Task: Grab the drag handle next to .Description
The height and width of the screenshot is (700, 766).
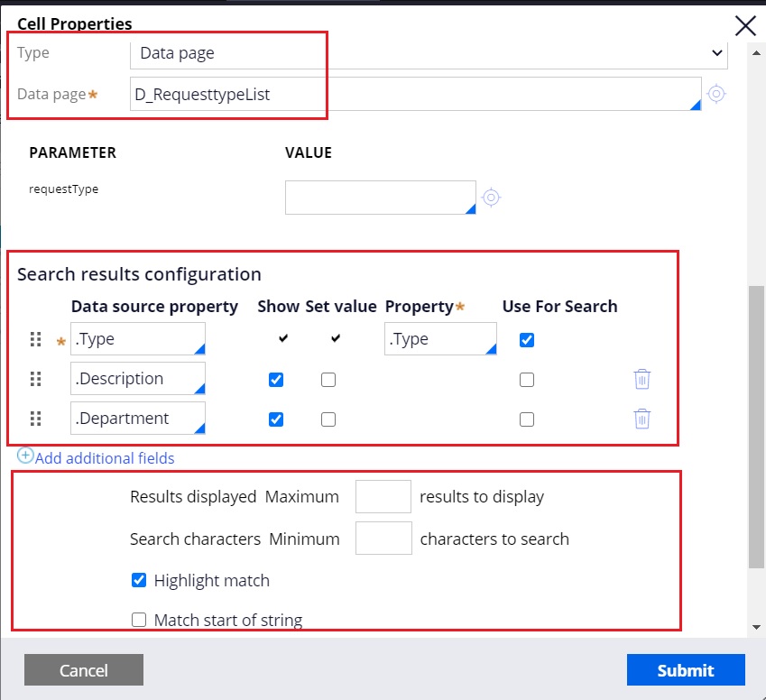Action: 35,379
